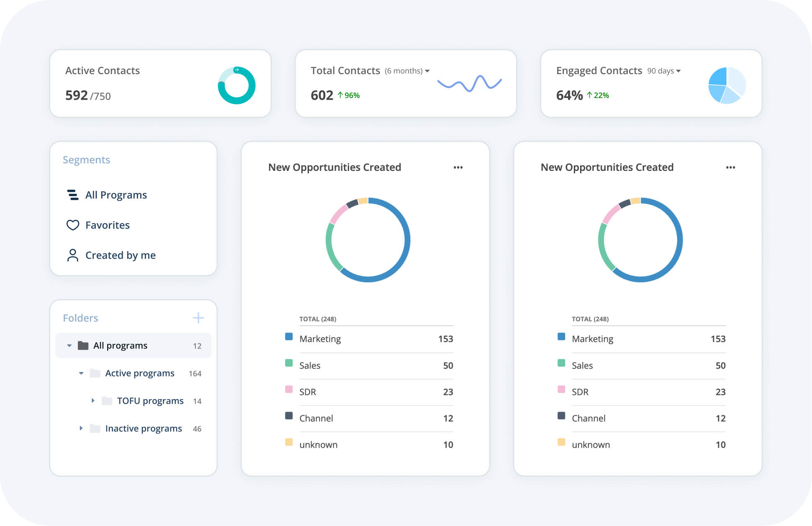Open options menu on right New Opportunities card

point(730,167)
